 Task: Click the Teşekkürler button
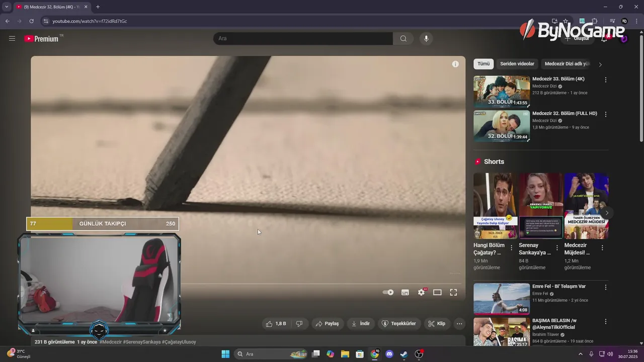pyautogui.click(x=398, y=324)
